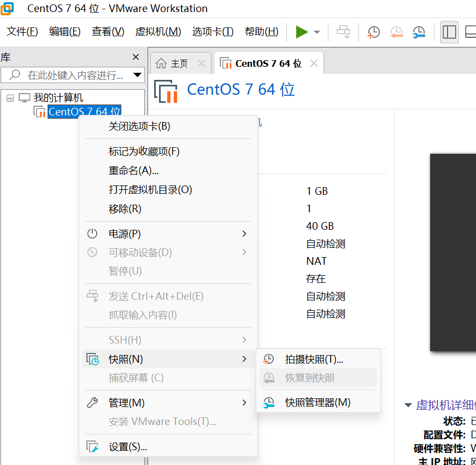Image resolution: width=476 pixels, height=465 pixels.
Task: Click the icon beside 发送 Ctrl+Alt+Del(E)
Action: (x=92, y=296)
